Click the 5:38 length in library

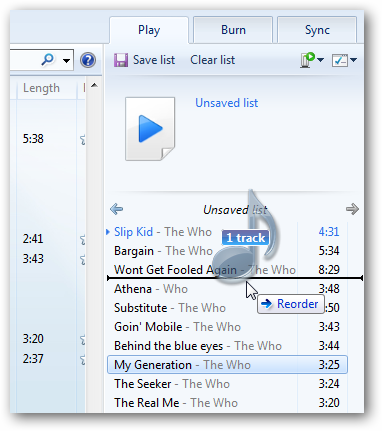33,139
